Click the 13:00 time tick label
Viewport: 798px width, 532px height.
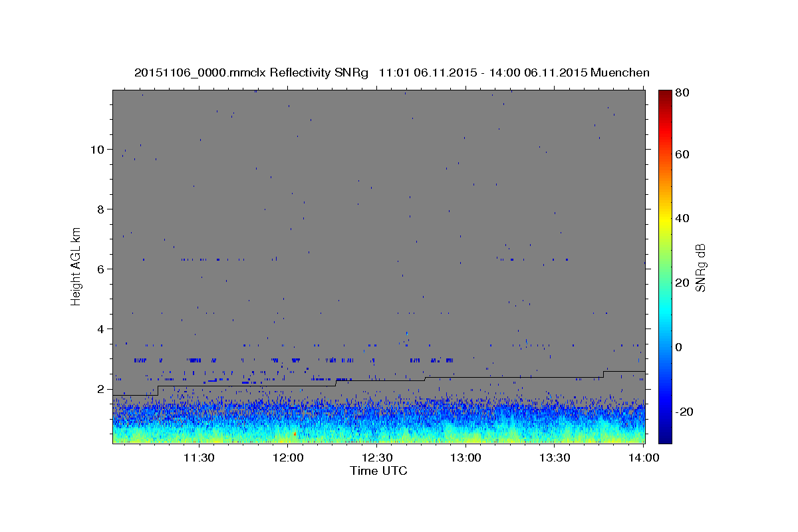click(465, 458)
